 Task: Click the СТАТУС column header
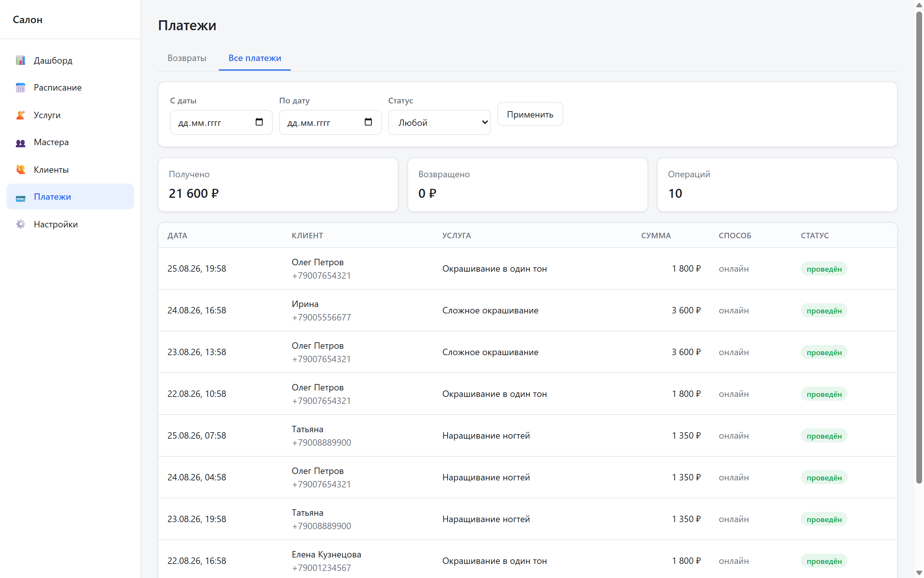tap(814, 235)
